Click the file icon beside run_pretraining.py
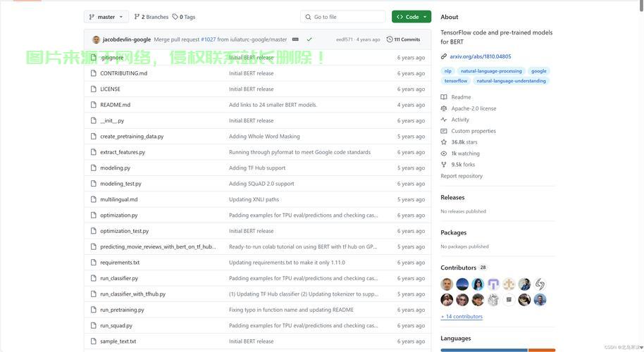 (93, 310)
